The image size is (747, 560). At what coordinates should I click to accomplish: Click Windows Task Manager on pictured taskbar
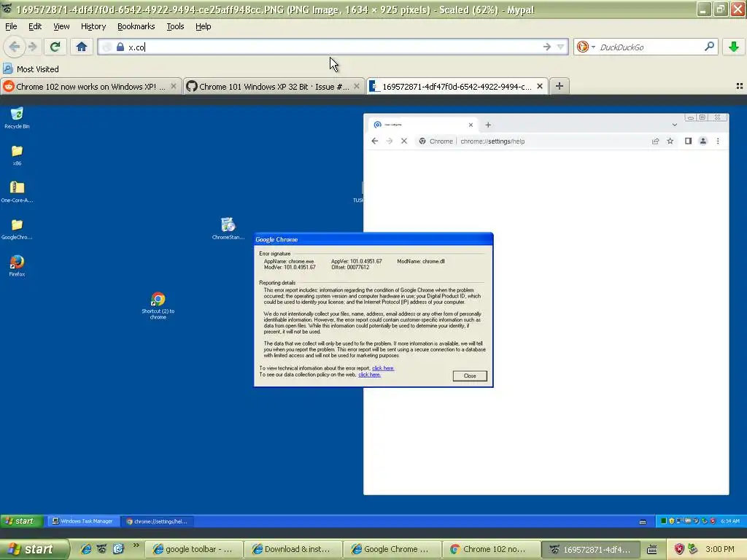[x=82, y=521]
